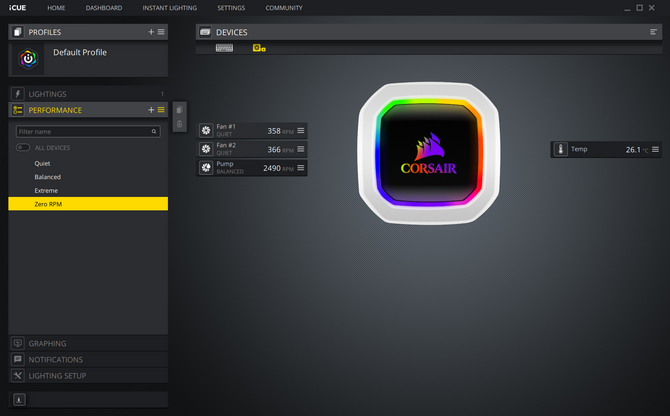Click the copy preset icon
Viewport: 670px width, 416px height.
[179, 110]
